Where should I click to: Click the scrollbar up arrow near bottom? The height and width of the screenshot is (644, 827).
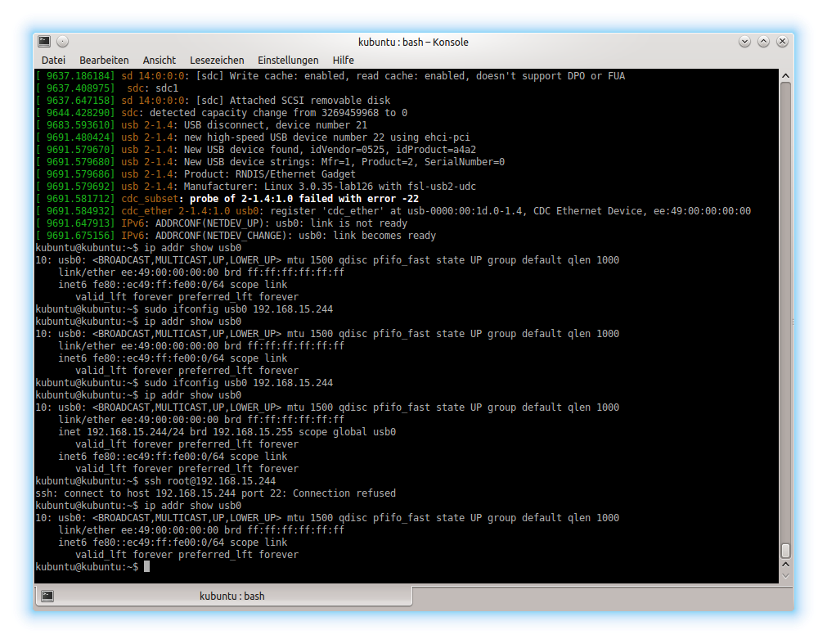tap(785, 565)
